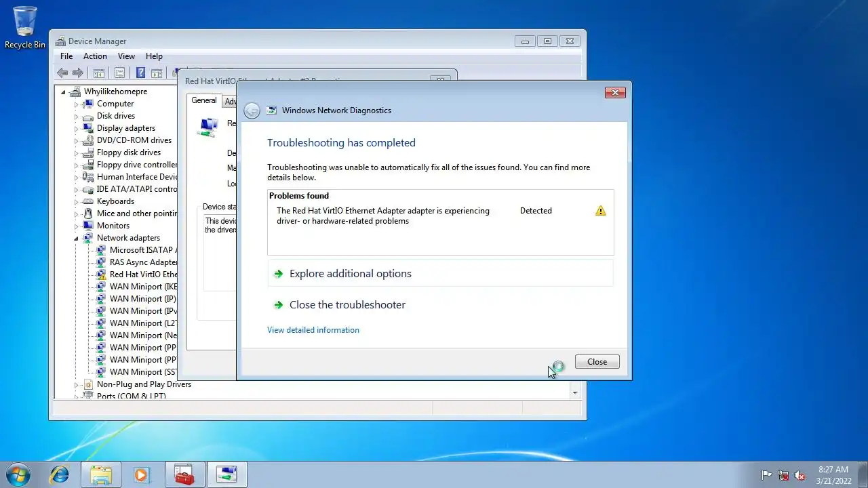
Task: Select Computer category icon in device tree
Action: coord(87,104)
